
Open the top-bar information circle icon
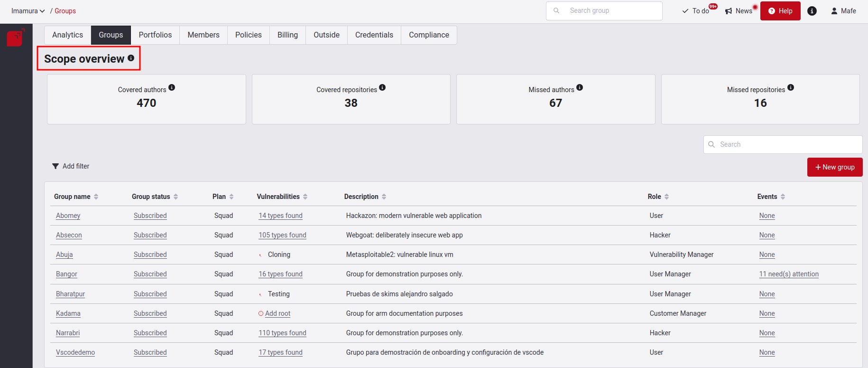point(812,11)
